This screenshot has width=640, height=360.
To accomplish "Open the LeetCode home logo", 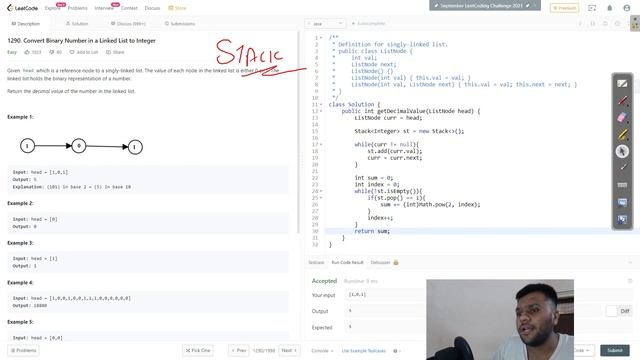I will [x=22, y=8].
